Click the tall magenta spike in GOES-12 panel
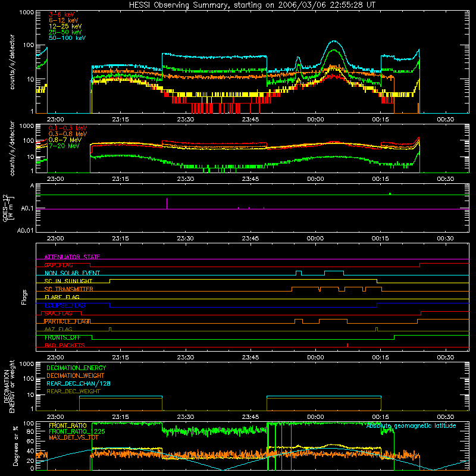 click(x=167, y=203)
